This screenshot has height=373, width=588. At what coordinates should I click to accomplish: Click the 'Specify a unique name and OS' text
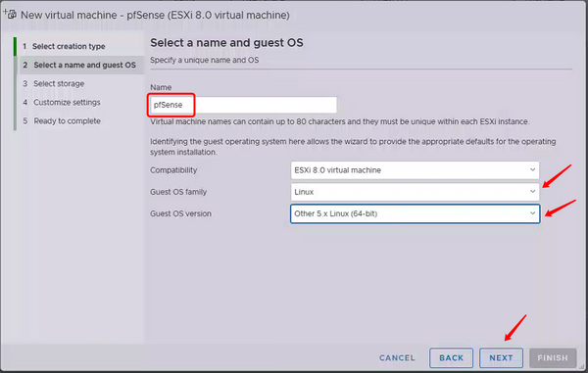205,60
